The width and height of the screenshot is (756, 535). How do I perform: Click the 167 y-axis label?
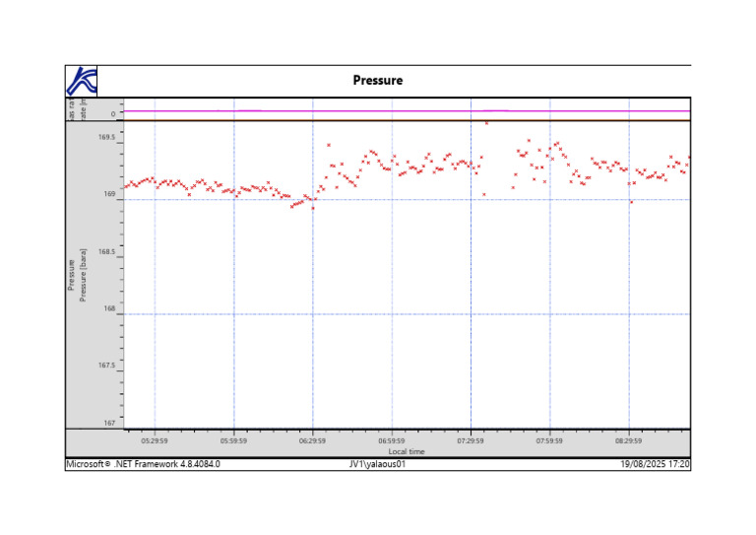point(109,423)
